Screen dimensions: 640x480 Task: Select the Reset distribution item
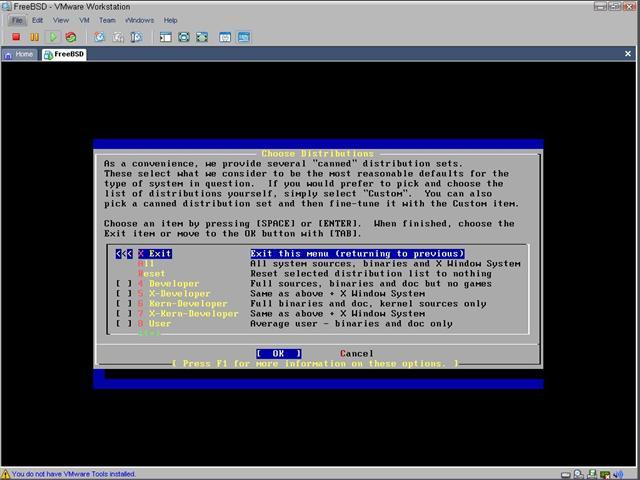click(x=151, y=273)
